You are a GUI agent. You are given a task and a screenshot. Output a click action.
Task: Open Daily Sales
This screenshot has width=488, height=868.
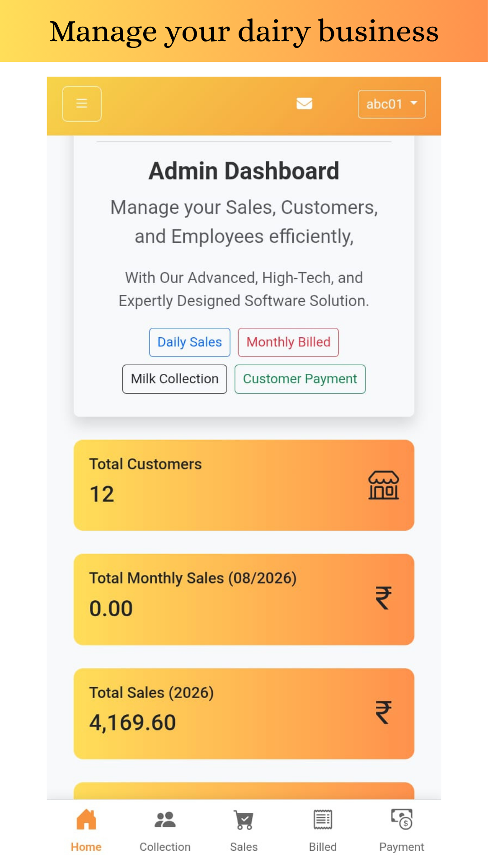click(x=190, y=342)
